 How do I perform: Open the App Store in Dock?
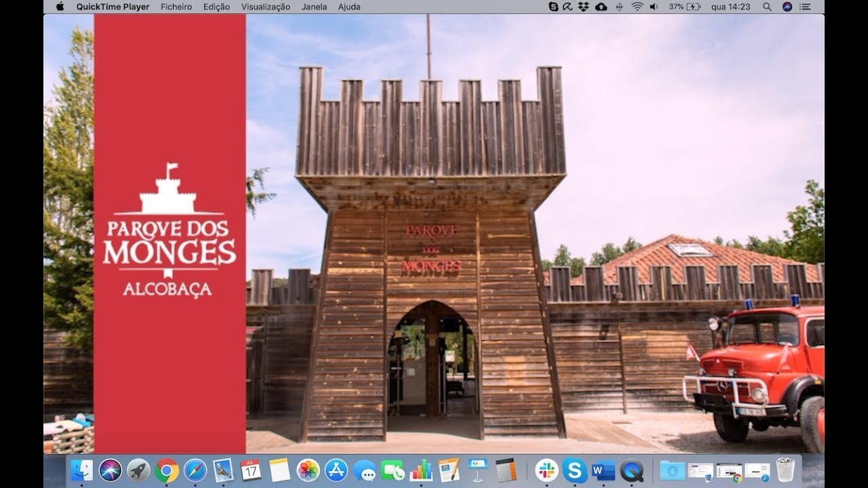[x=336, y=470]
